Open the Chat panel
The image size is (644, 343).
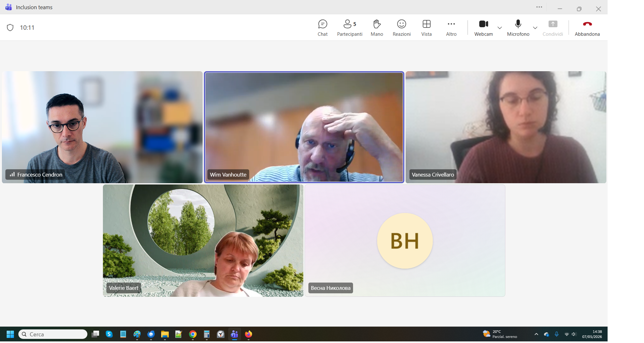click(322, 28)
